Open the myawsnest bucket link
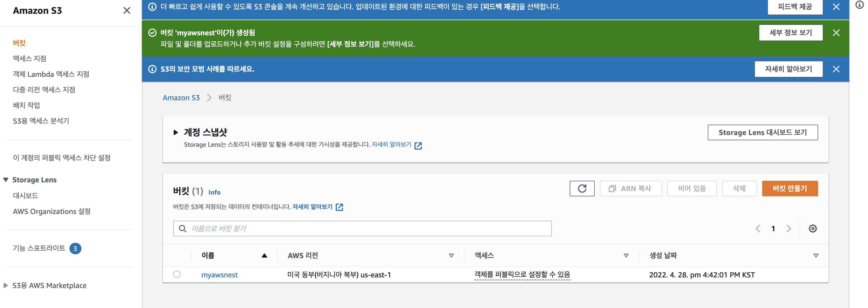The height and width of the screenshot is (308, 868). 219,275
